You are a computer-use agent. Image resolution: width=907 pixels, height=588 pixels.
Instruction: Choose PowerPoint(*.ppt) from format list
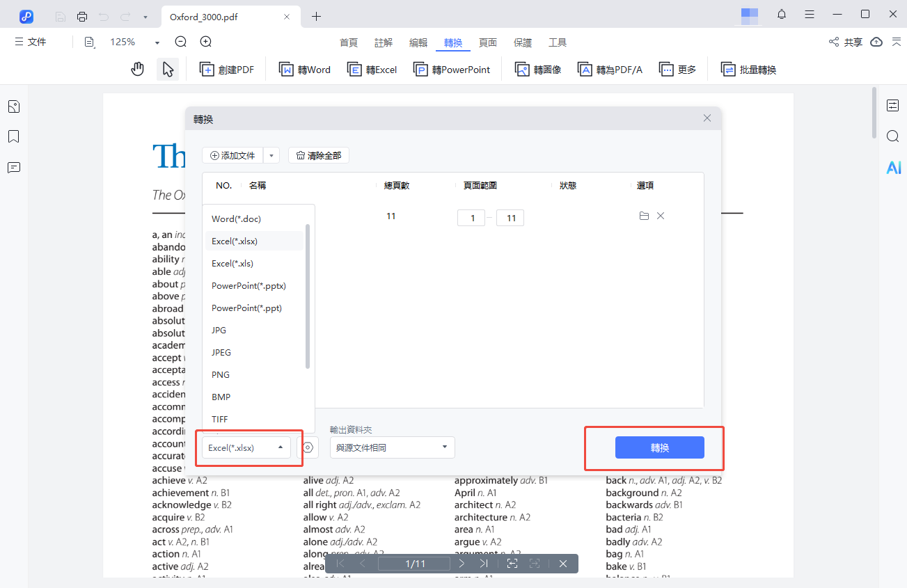(x=255, y=308)
